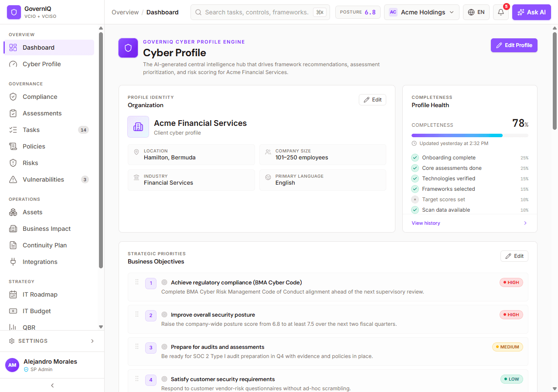Viewport: 558px width, 392px height.
Task: Toggle the Frameworks selected check
Action: point(415,189)
